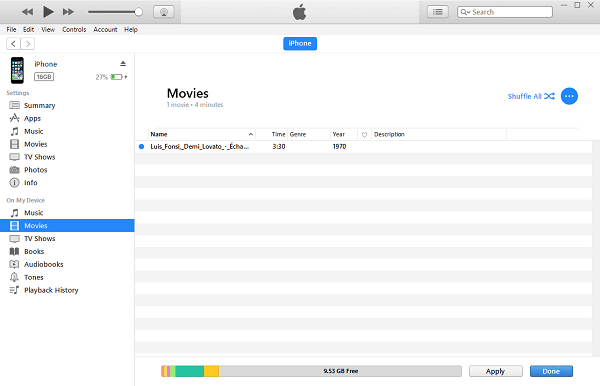Select highlighted Movies under On My Device
The width and height of the screenshot is (600, 386).
pyautogui.click(x=67, y=226)
